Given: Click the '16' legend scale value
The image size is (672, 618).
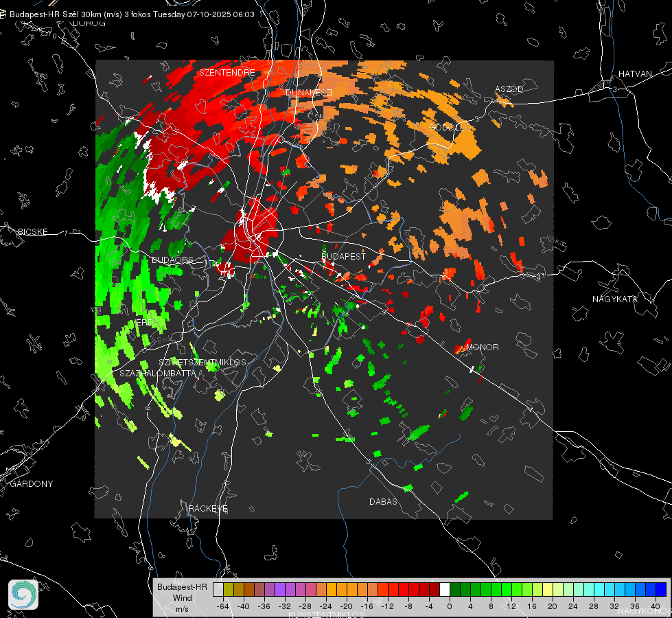Looking at the screenshot, I should (532, 606).
